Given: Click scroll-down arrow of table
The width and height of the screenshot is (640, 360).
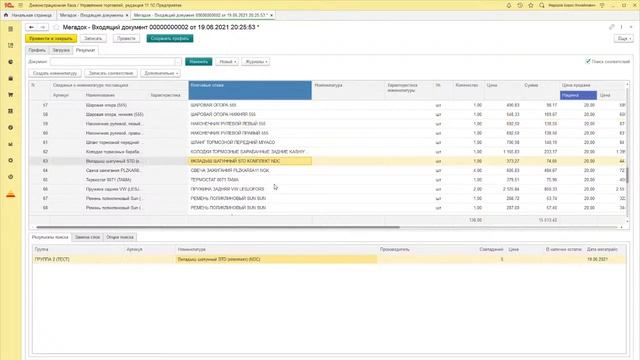Looking at the screenshot, I should [x=627, y=221].
